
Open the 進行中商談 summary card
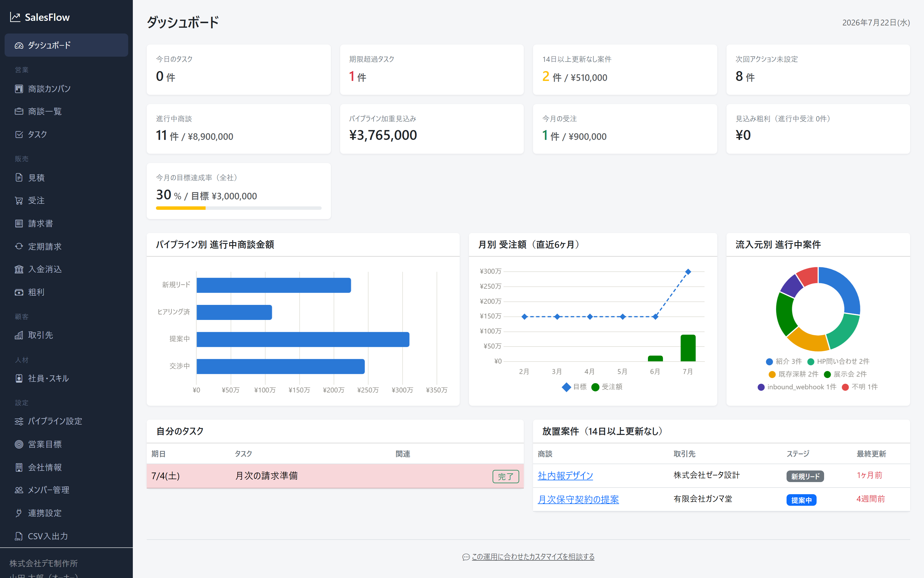click(x=239, y=129)
